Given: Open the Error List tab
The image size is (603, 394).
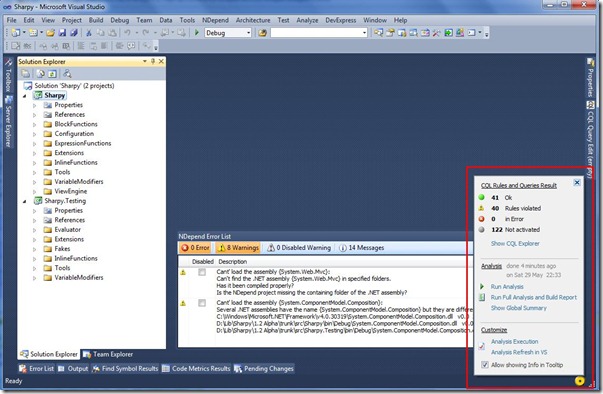Looking at the screenshot, I should pos(37,369).
